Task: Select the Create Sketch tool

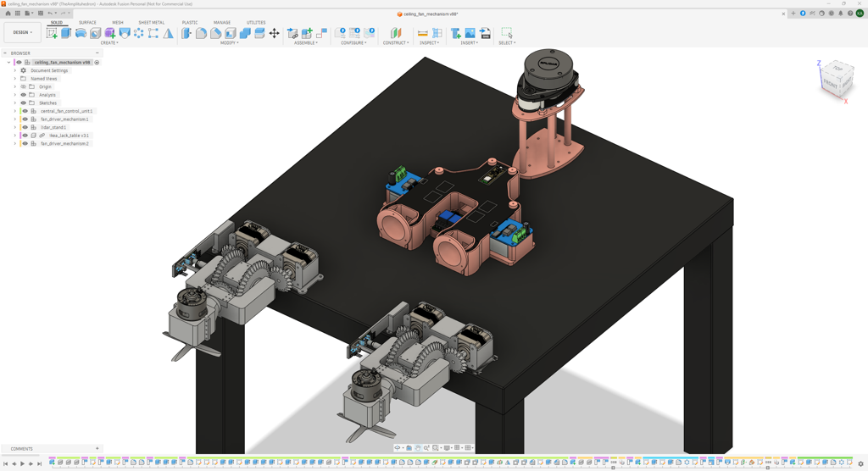Action: 52,33
